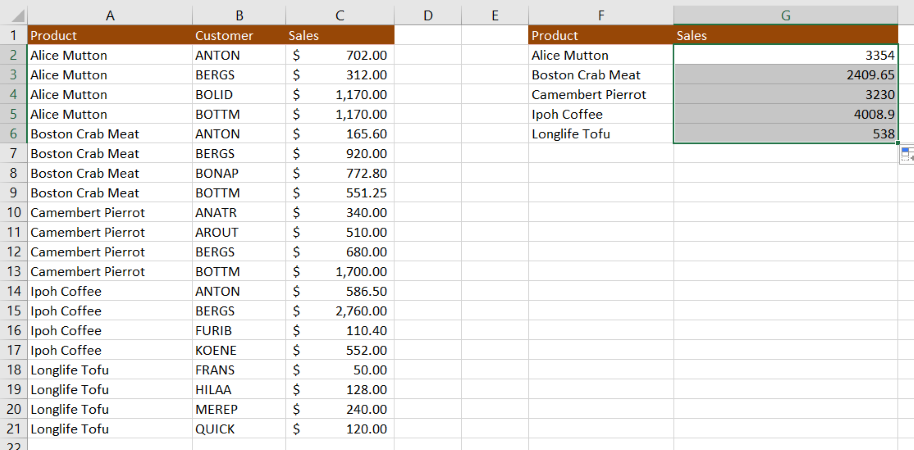Screen dimensions: 914x450
Task: Select the 702.00 sales cell
Action: [x=340, y=55]
